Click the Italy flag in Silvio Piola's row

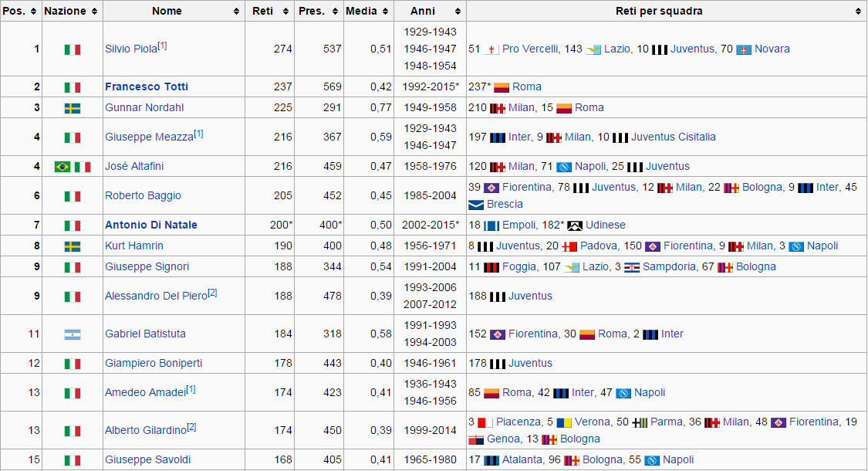point(73,49)
